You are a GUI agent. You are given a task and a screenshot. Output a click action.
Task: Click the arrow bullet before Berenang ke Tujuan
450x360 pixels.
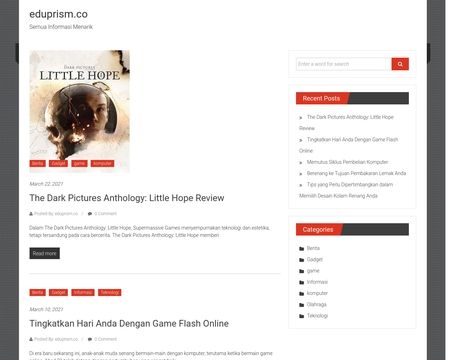[301, 174]
